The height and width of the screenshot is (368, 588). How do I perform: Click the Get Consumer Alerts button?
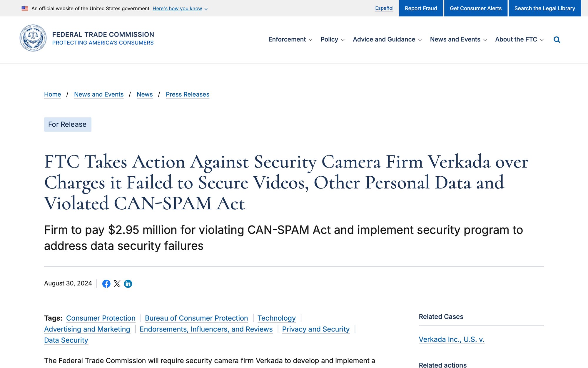pyautogui.click(x=476, y=8)
